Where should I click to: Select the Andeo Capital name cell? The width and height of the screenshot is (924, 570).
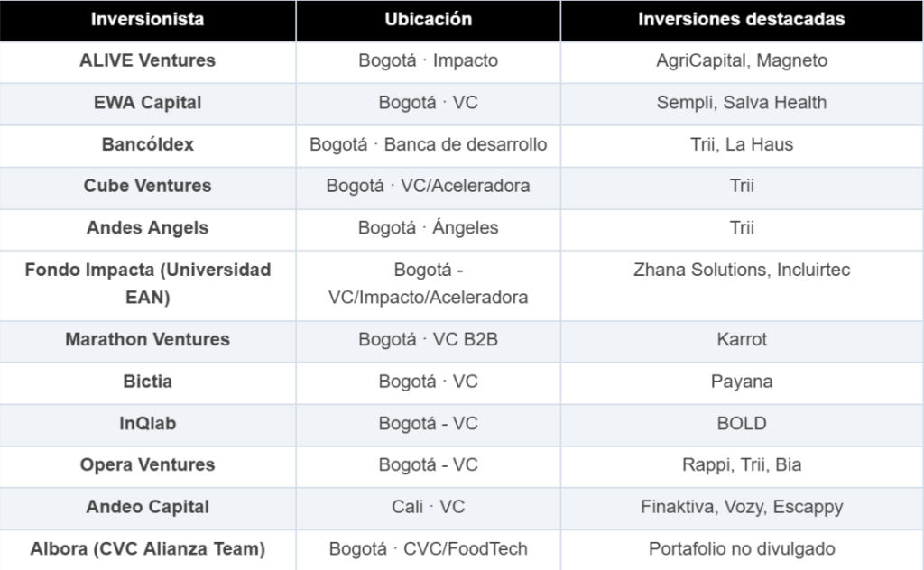pyautogui.click(x=147, y=507)
